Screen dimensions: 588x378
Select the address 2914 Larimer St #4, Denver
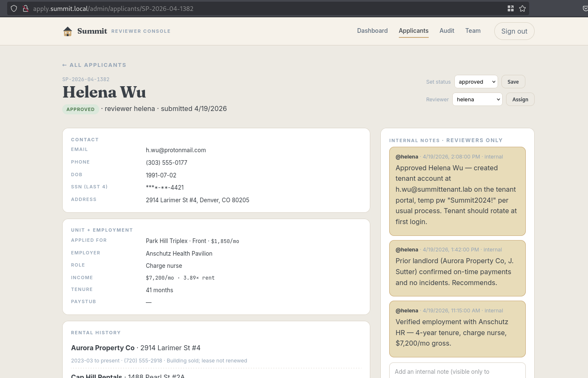(198, 200)
